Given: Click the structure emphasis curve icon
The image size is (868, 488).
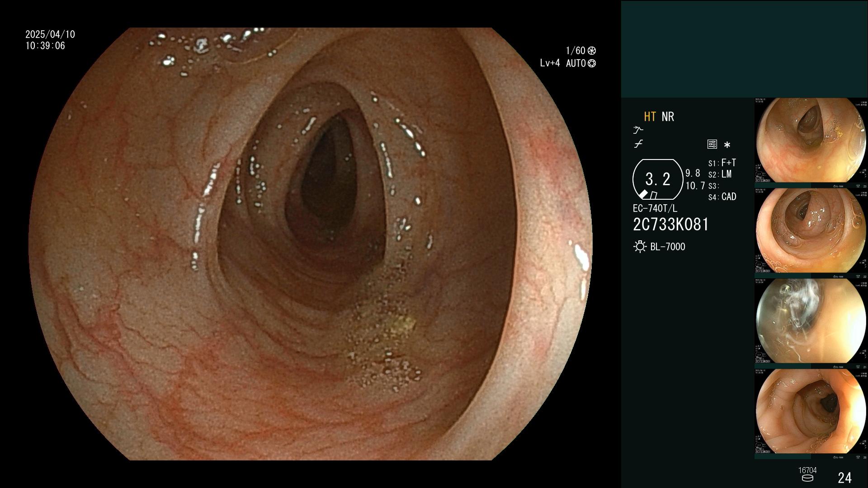Looking at the screenshot, I should [x=638, y=130].
